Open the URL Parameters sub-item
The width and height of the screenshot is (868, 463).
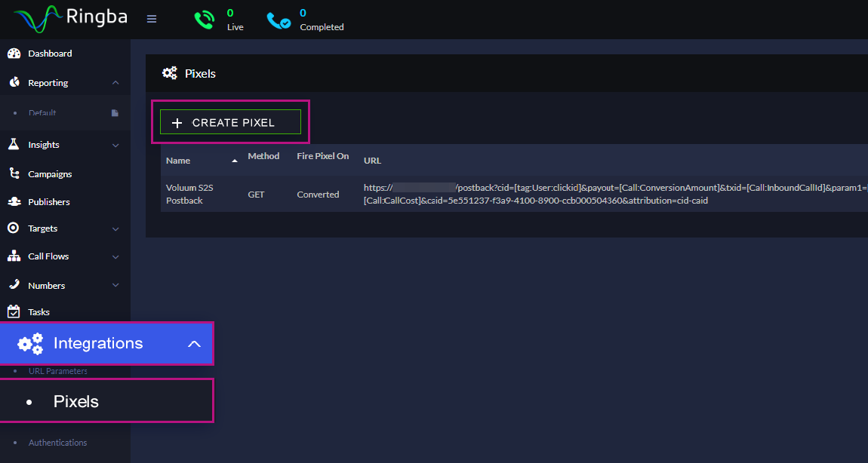click(58, 370)
